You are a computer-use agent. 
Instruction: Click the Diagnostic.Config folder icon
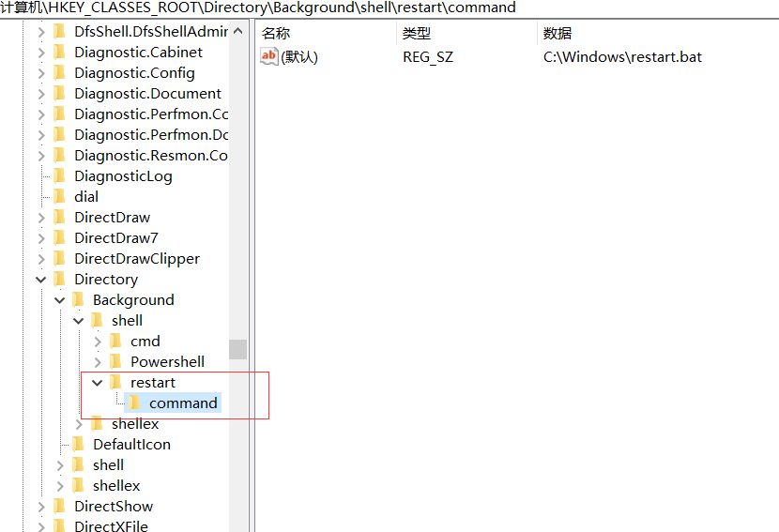click(x=59, y=73)
